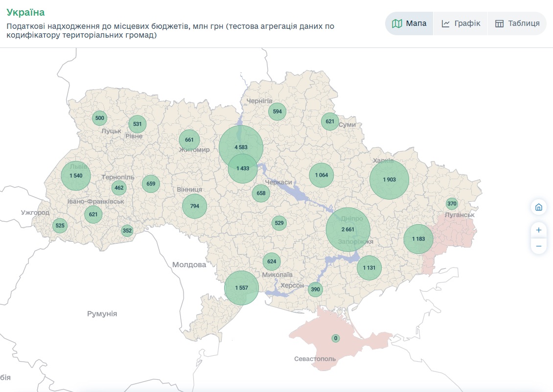Select the 1 064 bubble in Poltava region
Viewport: 553px width, 392px height.
point(322,175)
